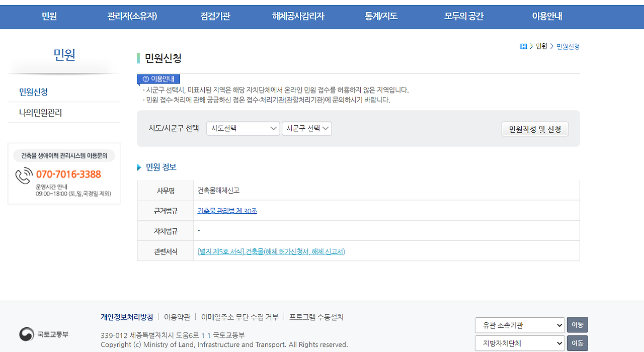The width and height of the screenshot is (644, 352).
Task: Click the 이동 button next to 유관 소속기관
Action: coord(577,325)
